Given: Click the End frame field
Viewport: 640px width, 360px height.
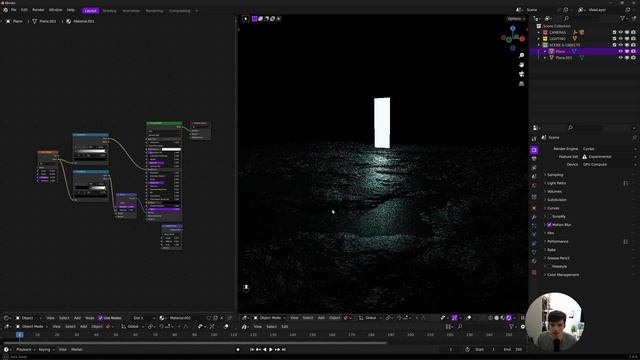Looking at the screenshot, I should tap(513, 349).
